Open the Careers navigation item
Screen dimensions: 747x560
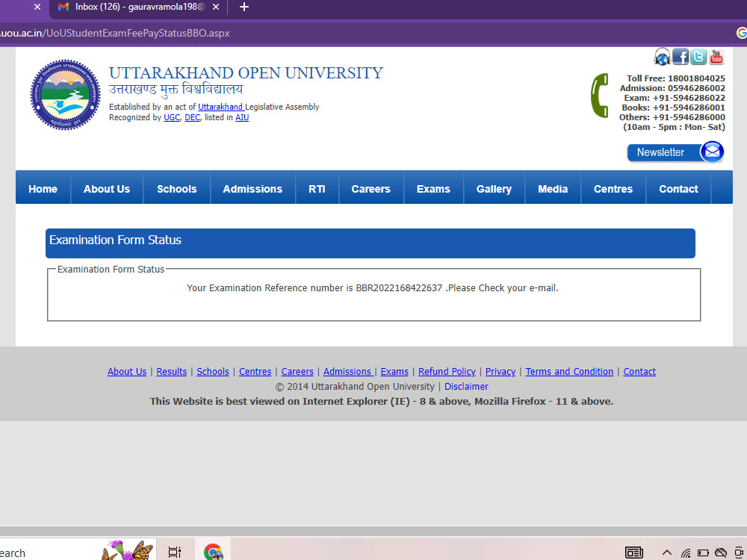point(371,189)
